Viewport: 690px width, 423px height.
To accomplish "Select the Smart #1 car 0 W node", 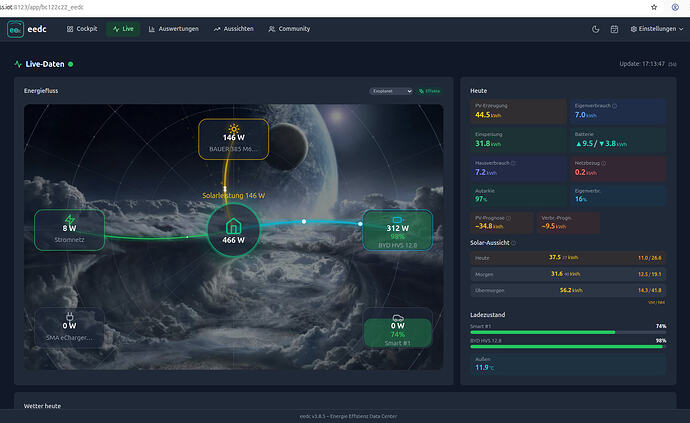I will (397, 328).
